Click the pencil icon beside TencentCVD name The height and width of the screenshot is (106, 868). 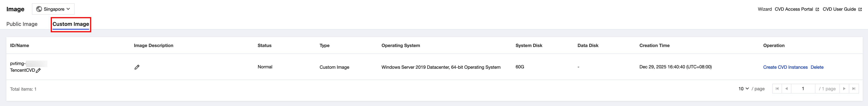pos(38,70)
